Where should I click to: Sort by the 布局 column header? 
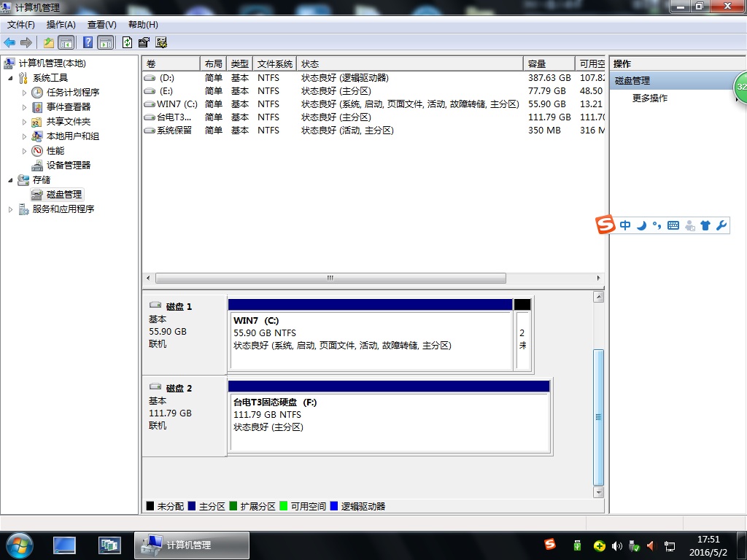tap(214, 64)
